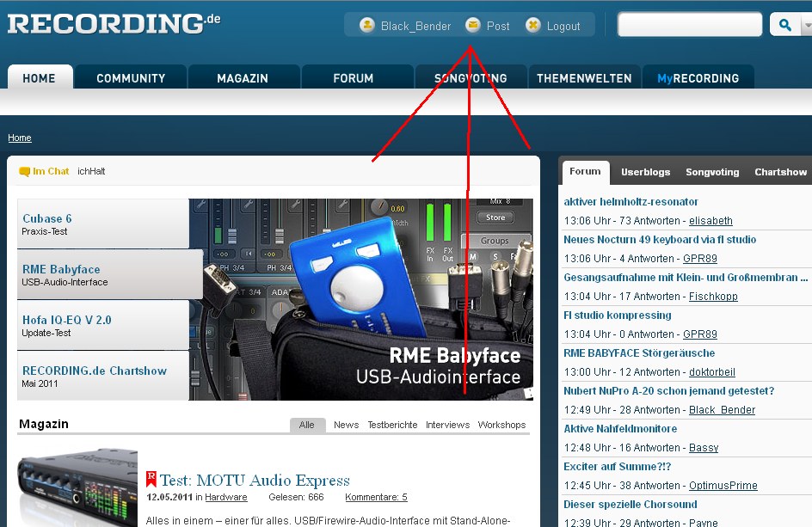The height and width of the screenshot is (527, 812).
Task: Click the Gelesen: 666 read count
Action: coord(296,497)
